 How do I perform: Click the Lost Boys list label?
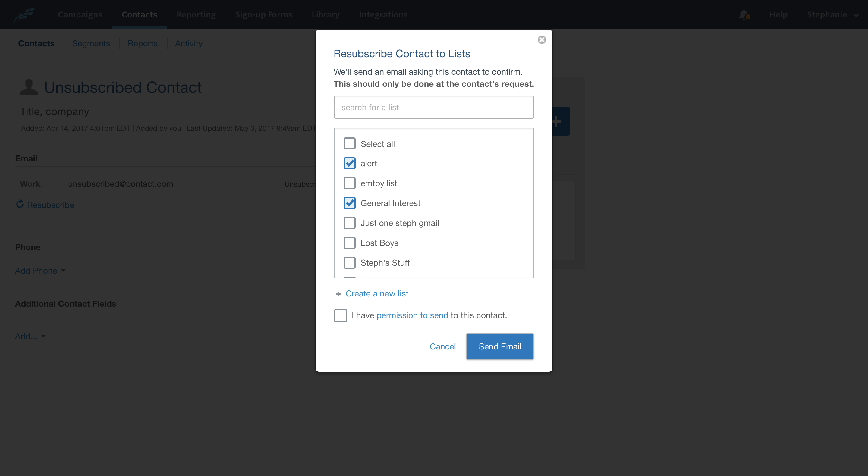(379, 243)
